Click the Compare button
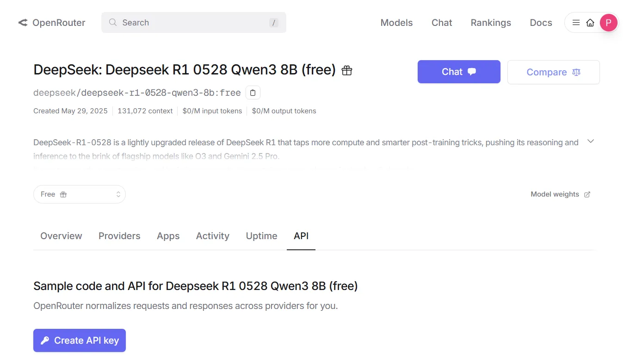630x364 pixels. tap(553, 72)
